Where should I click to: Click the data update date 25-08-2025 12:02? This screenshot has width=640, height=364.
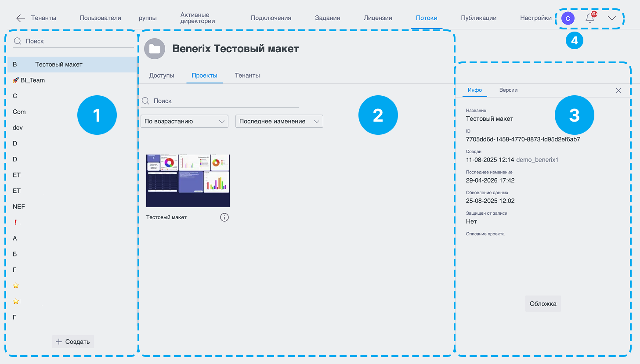(x=490, y=201)
